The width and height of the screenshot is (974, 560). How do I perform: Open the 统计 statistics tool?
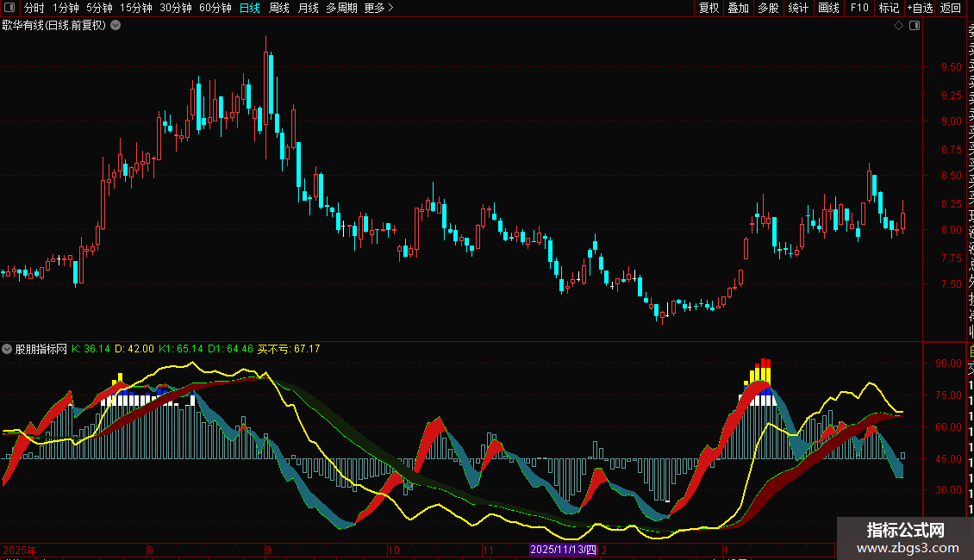tap(798, 8)
